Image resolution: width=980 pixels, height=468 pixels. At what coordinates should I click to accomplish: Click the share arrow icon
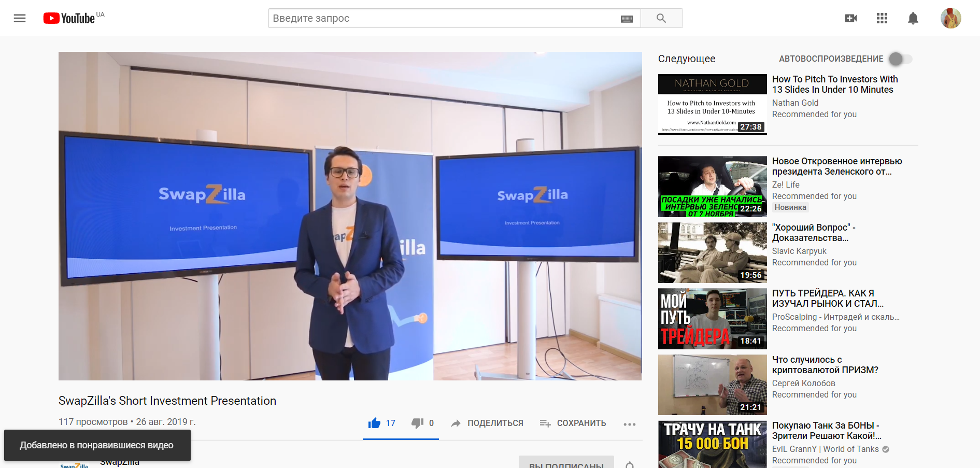click(456, 423)
